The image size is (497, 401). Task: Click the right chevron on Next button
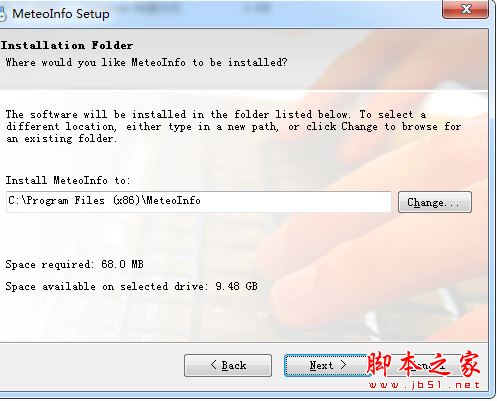(343, 365)
